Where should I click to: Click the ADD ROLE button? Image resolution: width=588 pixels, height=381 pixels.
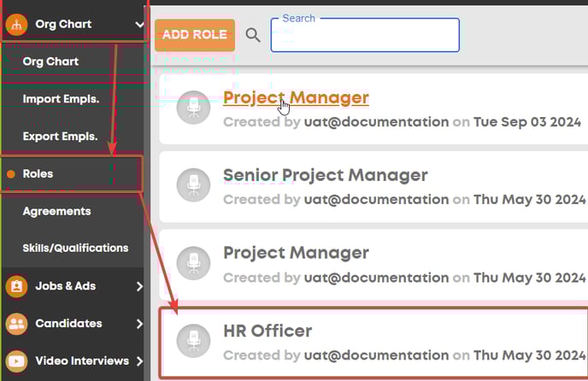pos(195,35)
